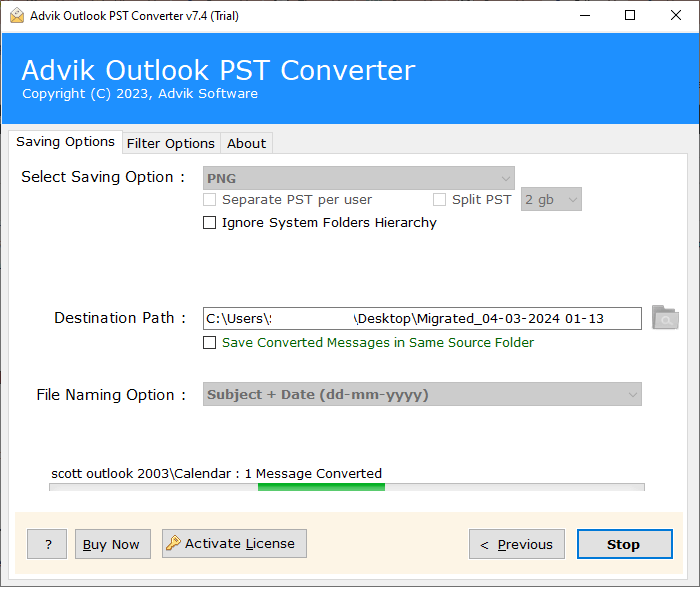Enable the Split PST checkbox
Viewport: 700px width, 592px height.
[x=439, y=200]
